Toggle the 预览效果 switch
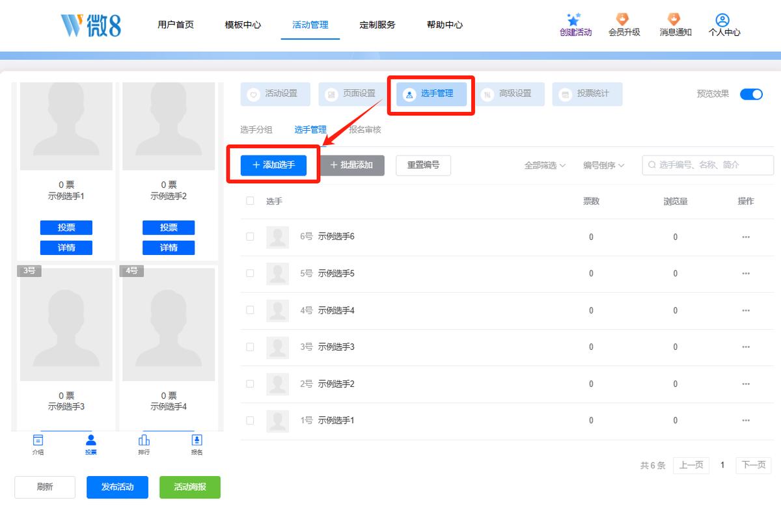This screenshot has width=781, height=532. (751, 94)
